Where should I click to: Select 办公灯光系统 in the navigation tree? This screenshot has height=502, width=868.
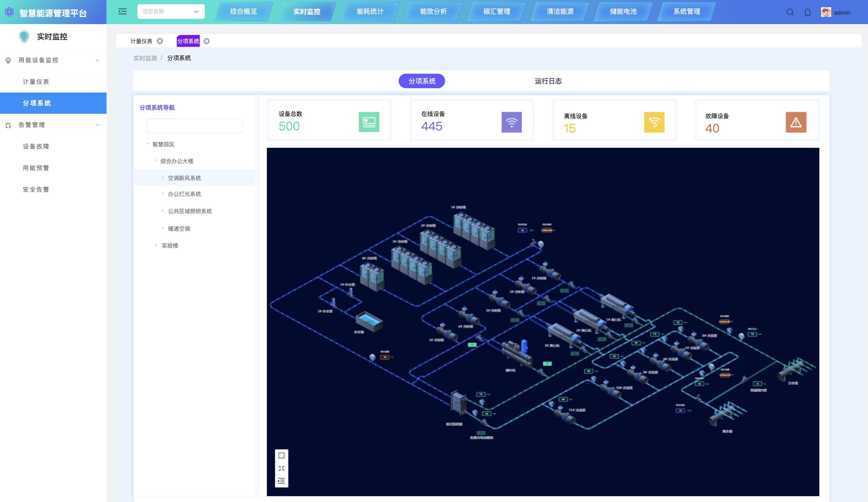[184, 194]
